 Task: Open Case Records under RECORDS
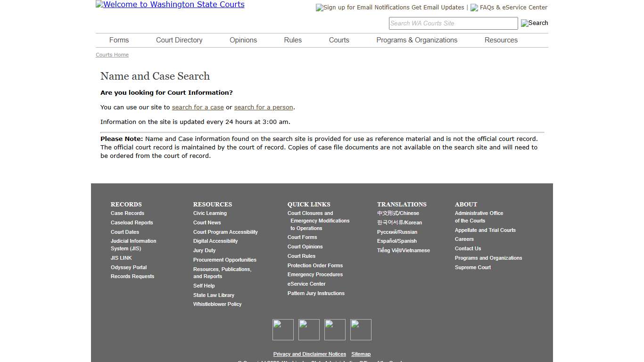pos(127,213)
